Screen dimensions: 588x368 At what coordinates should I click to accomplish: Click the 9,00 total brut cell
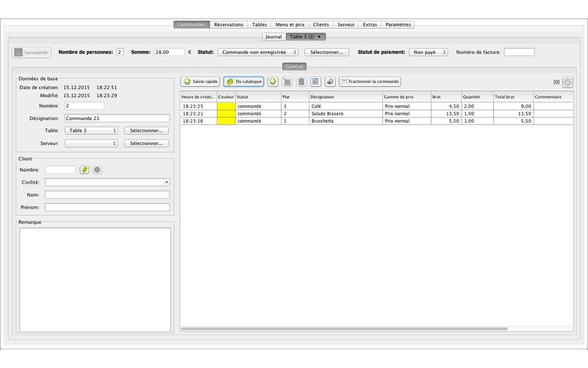(513, 106)
